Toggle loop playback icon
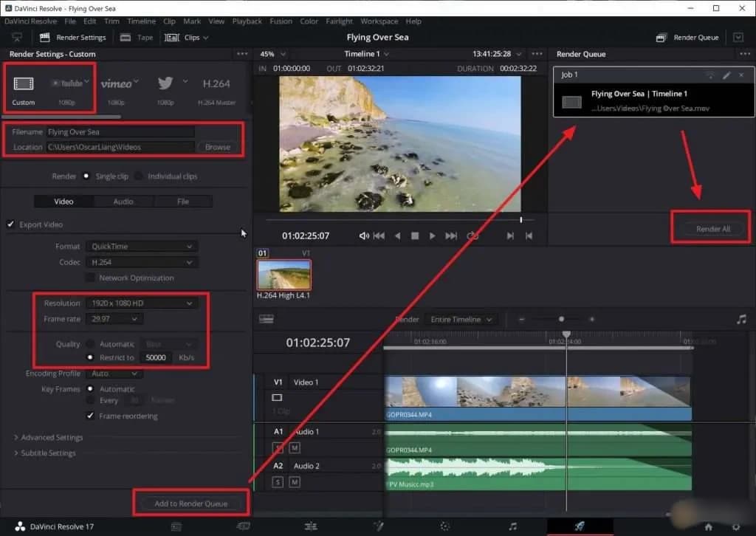The width and height of the screenshot is (756, 536). 472,236
